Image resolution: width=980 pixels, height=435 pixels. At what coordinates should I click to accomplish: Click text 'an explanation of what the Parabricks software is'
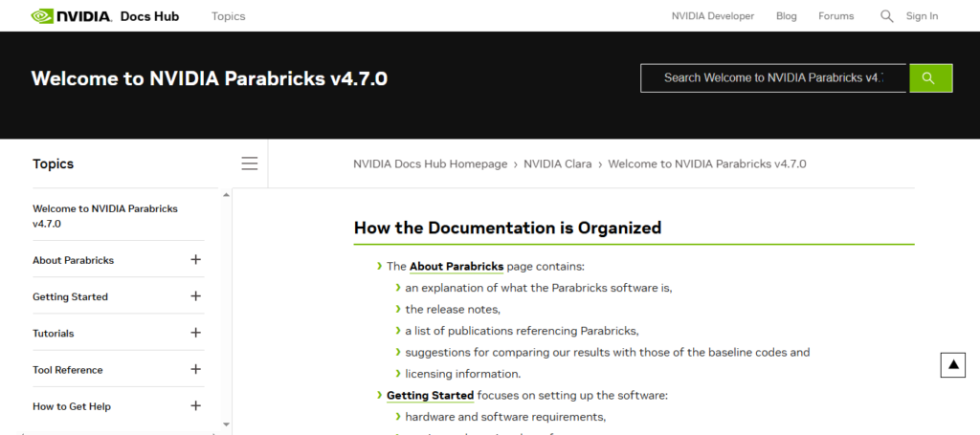(x=539, y=289)
